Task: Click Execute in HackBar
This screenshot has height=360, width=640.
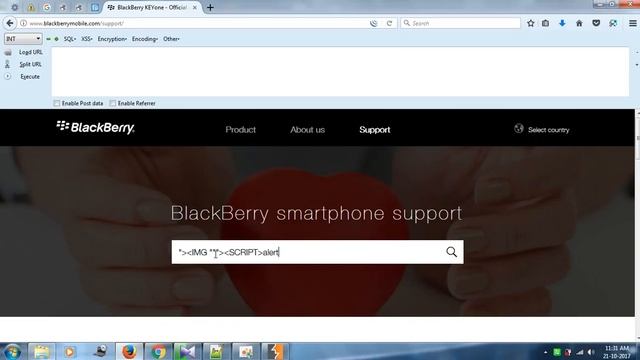Action: click(x=30, y=77)
